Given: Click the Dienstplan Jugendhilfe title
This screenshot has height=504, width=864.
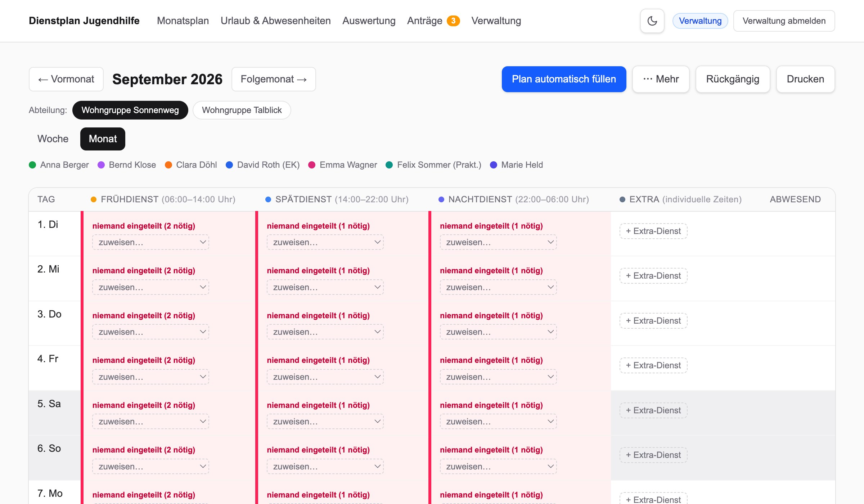Looking at the screenshot, I should tap(84, 21).
